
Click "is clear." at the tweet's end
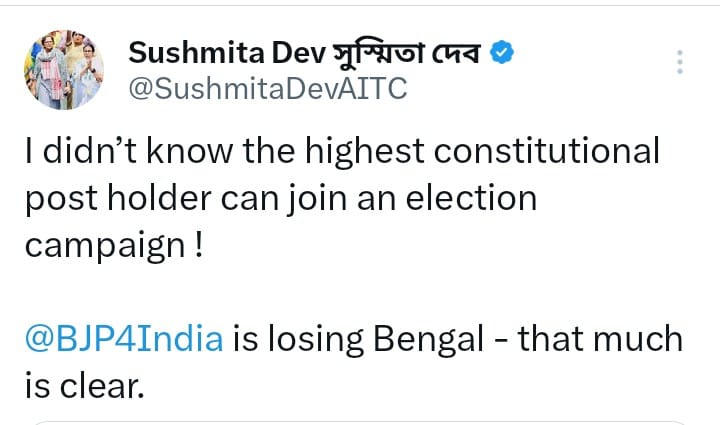point(84,384)
